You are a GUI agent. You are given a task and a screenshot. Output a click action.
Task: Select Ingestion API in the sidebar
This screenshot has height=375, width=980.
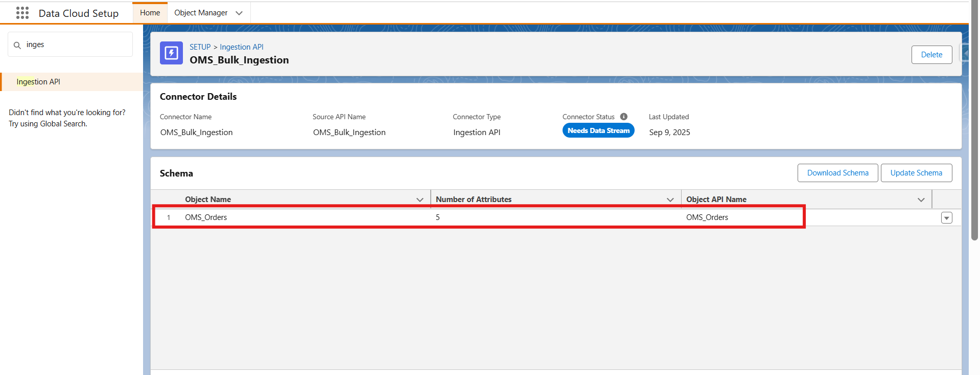tap(38, 82)
